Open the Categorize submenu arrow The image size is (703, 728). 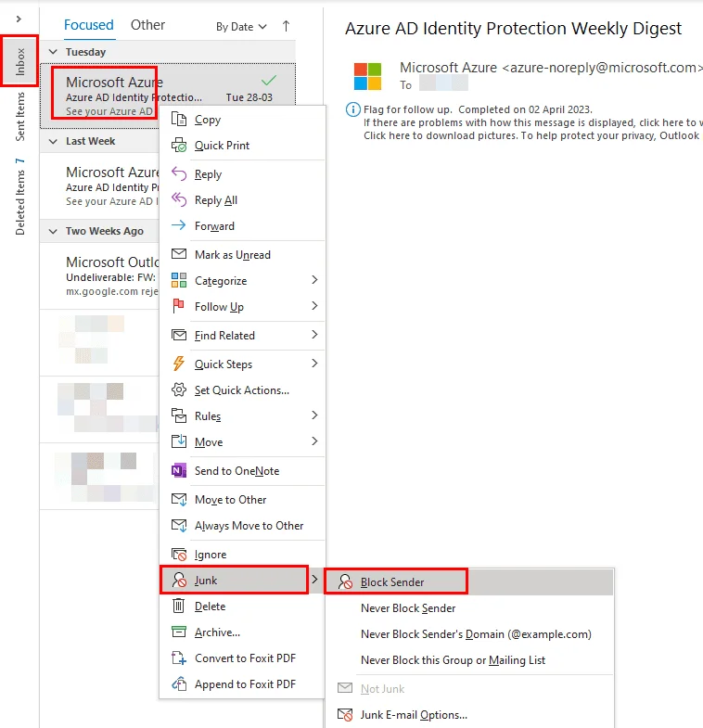point(314,280)
